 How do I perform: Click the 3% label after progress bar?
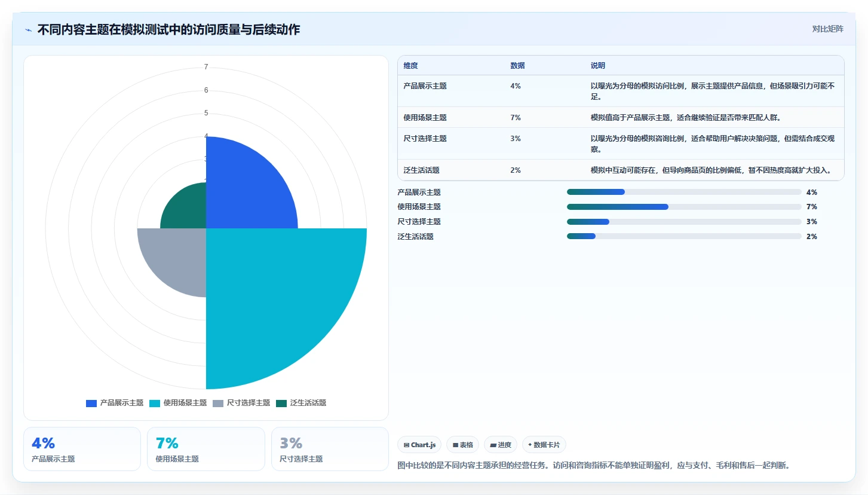pyautogui.click(x=811, y=222)
